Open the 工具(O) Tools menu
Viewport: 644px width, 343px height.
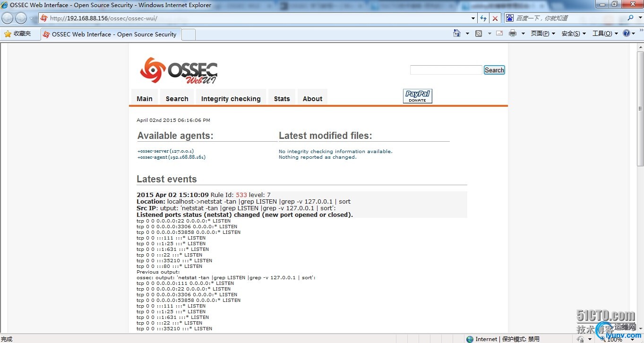pos(605,34)
